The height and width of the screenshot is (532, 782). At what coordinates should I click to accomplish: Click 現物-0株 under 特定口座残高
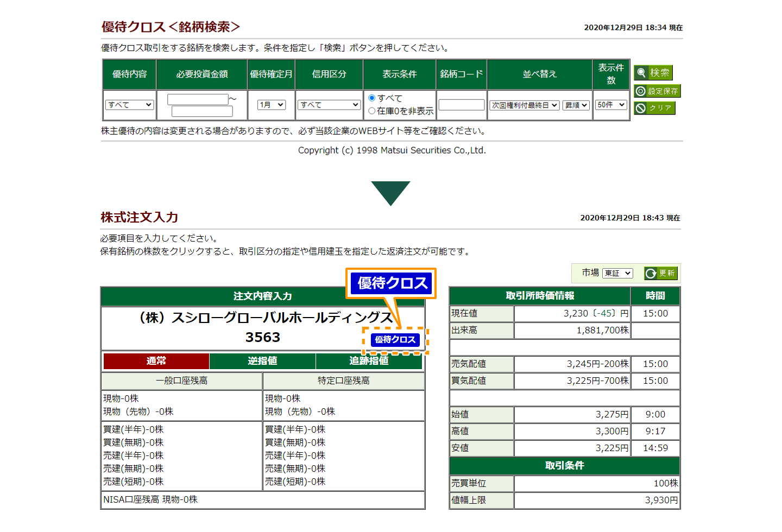(283, 398)
